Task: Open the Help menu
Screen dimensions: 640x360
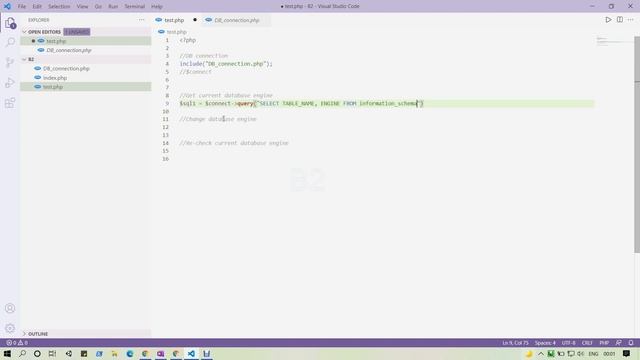Action: (157, 7)
